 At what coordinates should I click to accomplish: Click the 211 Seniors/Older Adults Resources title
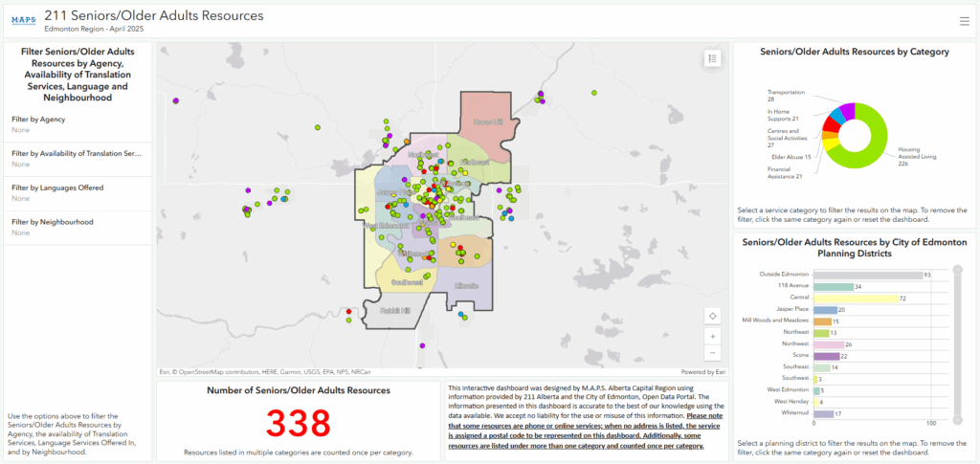(154, 15)
